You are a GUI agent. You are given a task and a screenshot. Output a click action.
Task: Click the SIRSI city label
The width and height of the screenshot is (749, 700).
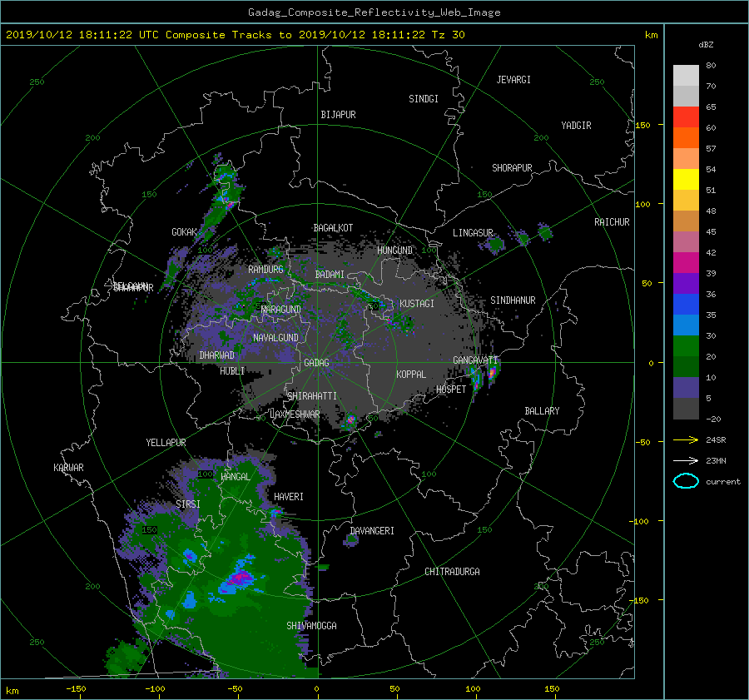188,504
